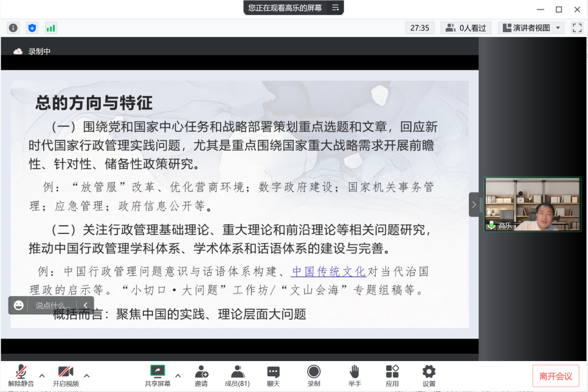Viewport: 588px width, 392px height.
Task: Click the Leave Meeting (离开会议) button
Action: click(555, 376)
